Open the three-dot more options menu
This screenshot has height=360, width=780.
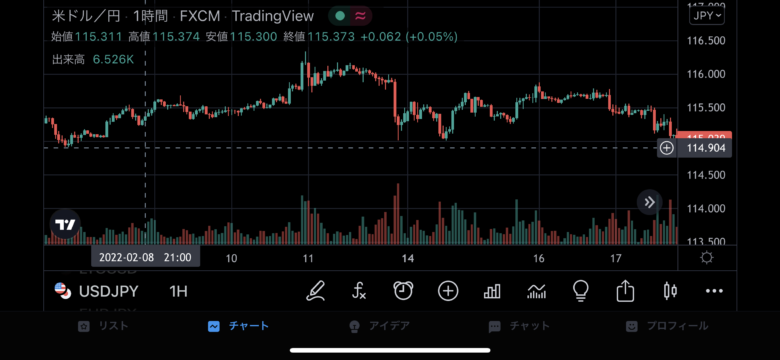click(714, 291)
